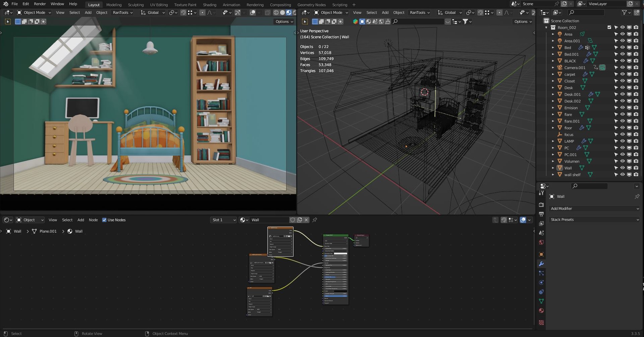Uncheck the Use Nodes checkbox
The width and height of the screenshot is (644, 337).
click(x=104, y=220)
